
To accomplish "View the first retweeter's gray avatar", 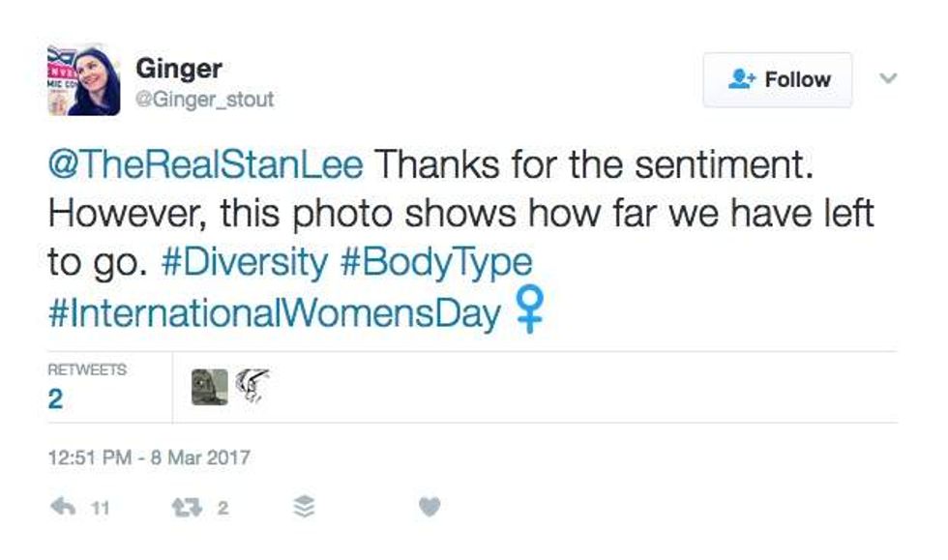I will [x=209, y=387].
